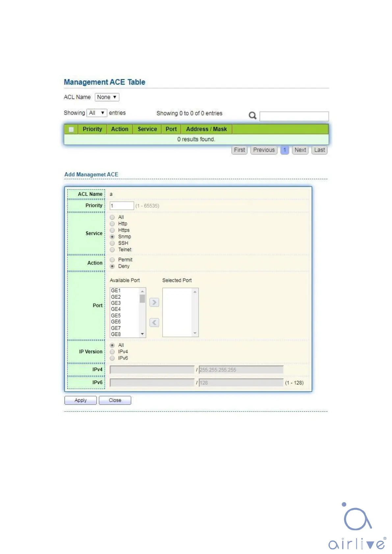Choose the Permit action option
The width and height of the screenshot is (392, 554).
(112, 260)
